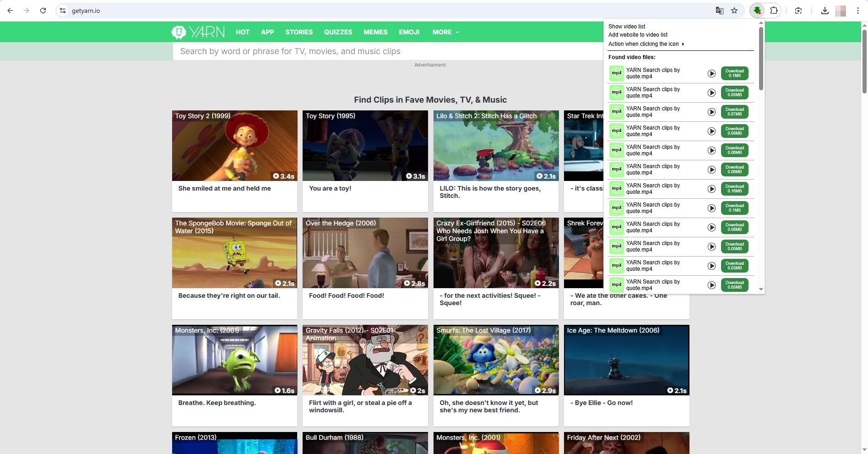Open the 'Bull Durham (1988)' title link

(335, 438)
